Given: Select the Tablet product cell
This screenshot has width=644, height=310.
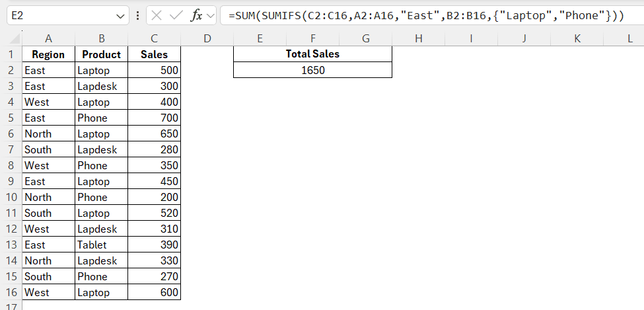Looking at the screenshot, I should (x=101, y=245).
